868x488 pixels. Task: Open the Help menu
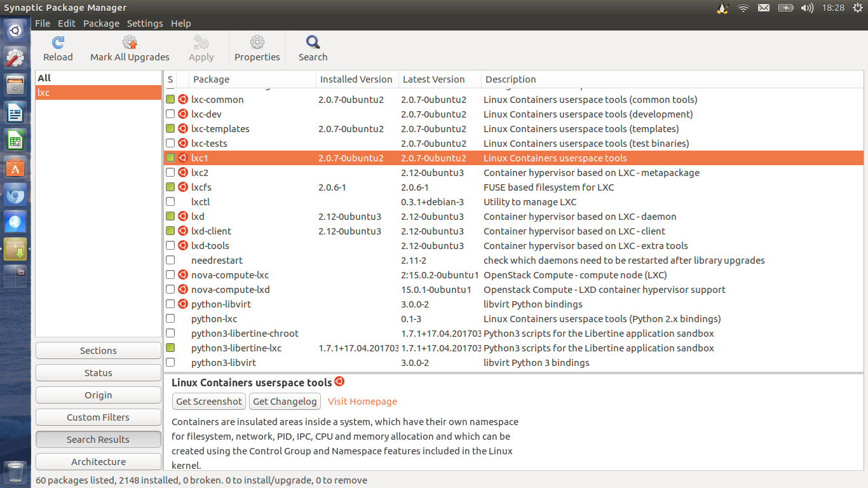(x=180, y=23)
